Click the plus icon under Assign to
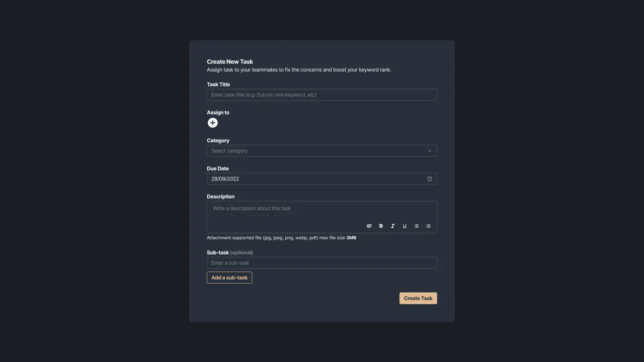Image resolution: width=644 pixels, height=362 pixels. click(213, 123)
